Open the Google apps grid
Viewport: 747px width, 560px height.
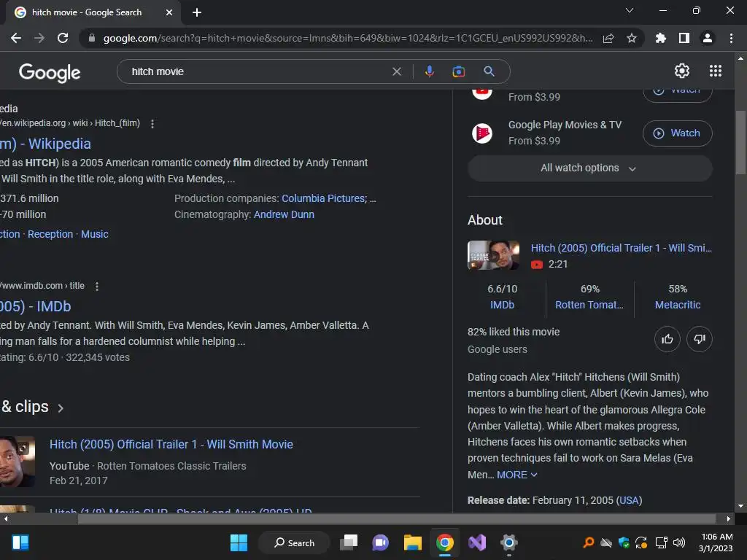click(x=716, y=71)
